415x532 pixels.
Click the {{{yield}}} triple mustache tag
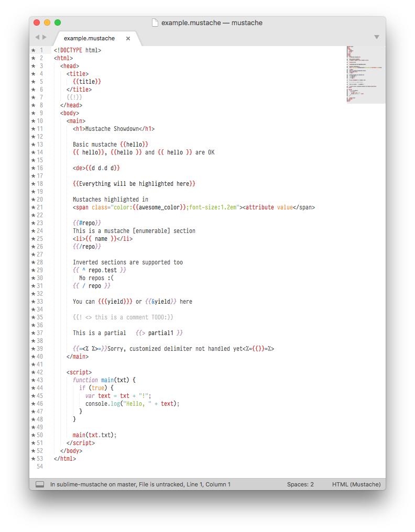(115, 302)
